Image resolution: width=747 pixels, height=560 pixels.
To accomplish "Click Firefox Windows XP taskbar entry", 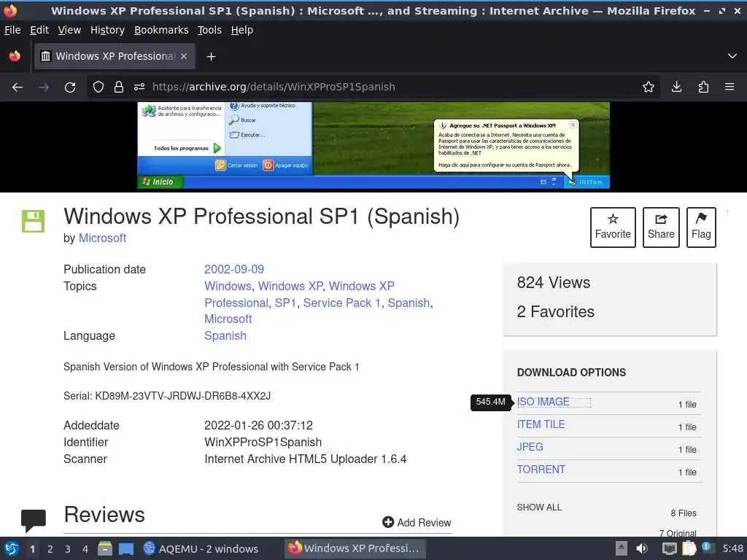I will [x=355, y=548].
